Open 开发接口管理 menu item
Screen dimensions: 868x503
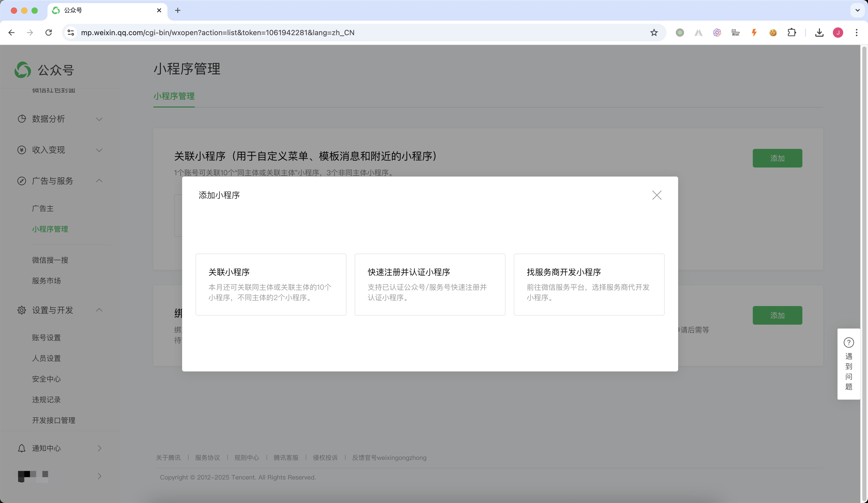tap(53, 420)
